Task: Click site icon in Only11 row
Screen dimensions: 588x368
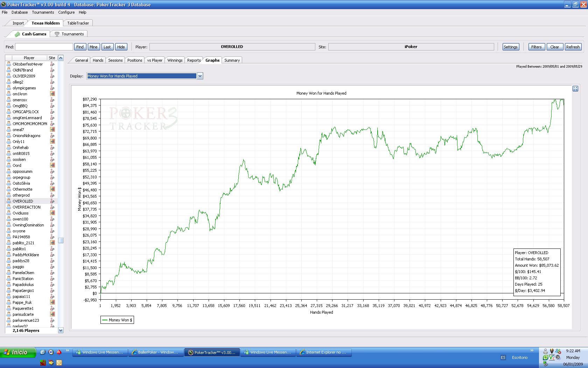Action: click(52, 142)
